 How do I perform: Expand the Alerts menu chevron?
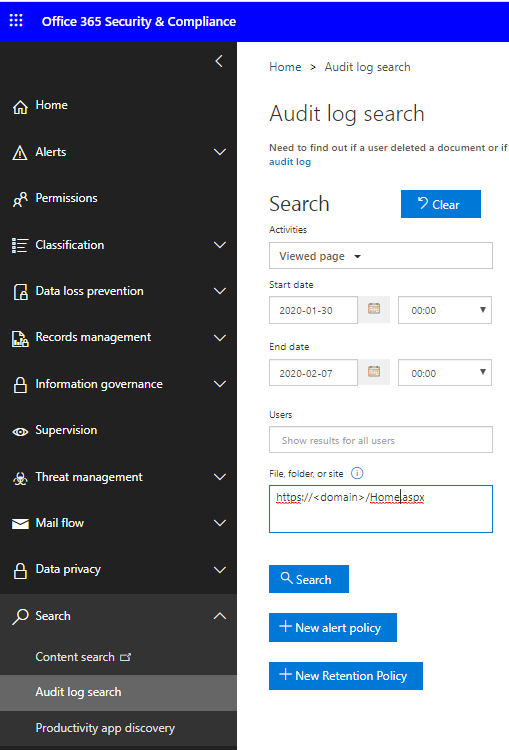(x=220, y=152)
